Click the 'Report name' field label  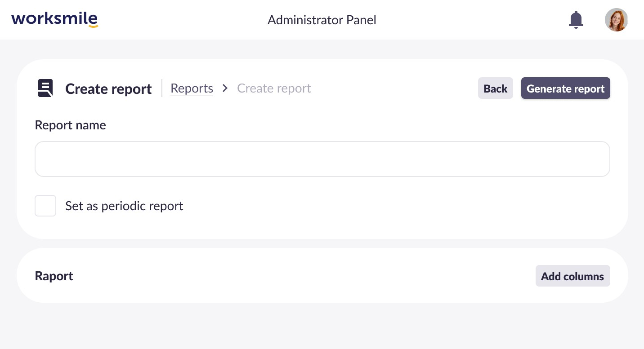[71, 125]
